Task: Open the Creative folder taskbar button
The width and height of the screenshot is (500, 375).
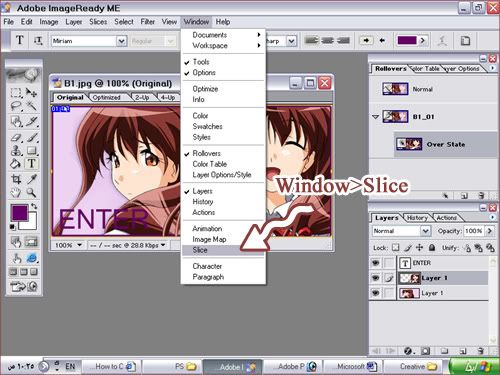Action: pos(413,367)
